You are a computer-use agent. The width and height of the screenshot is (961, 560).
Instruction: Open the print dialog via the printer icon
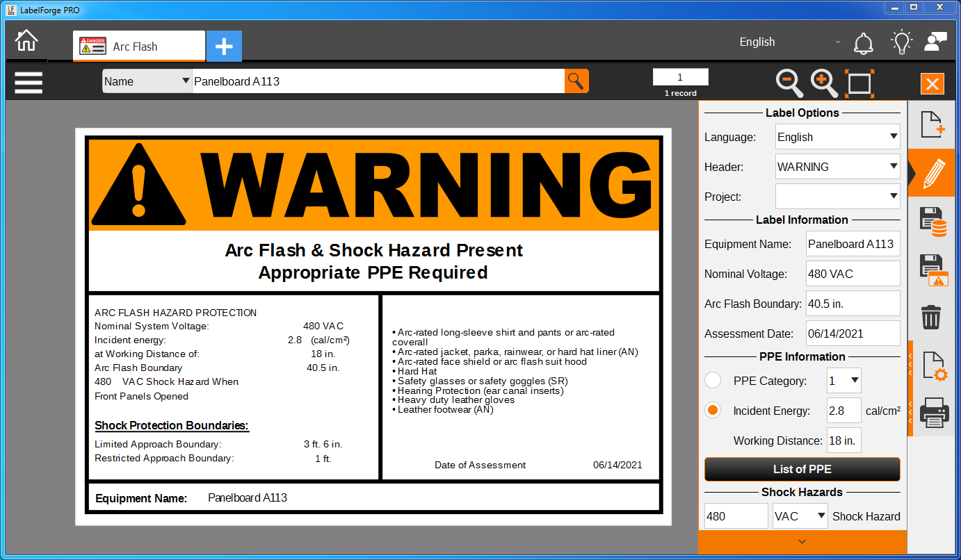tap(932, 412)
